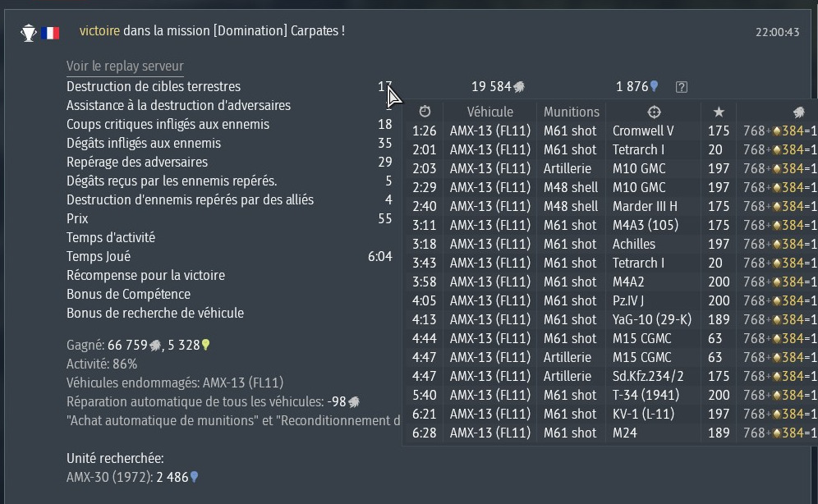Click the French flag icon
The image size is (818, 504).
pyautogui.click(x=50, y=33)
